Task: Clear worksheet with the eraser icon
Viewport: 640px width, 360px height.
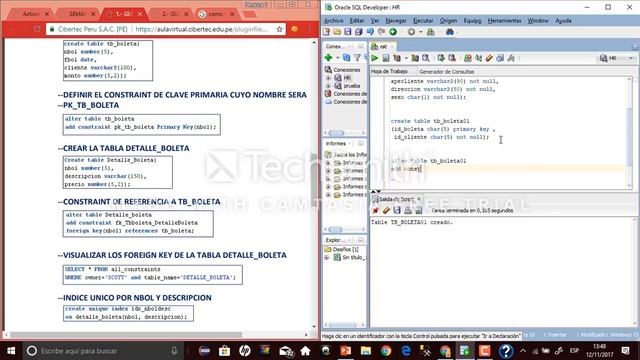Action: click(x=489, y=58)
